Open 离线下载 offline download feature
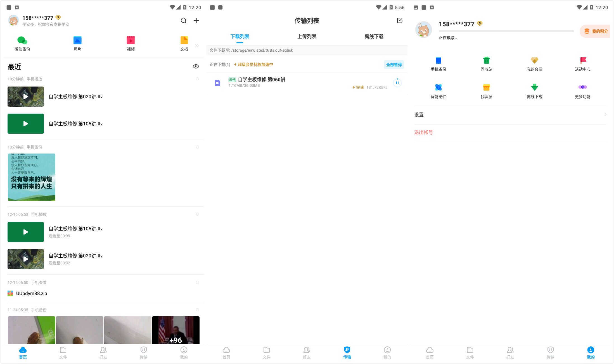Image resolution: width=614 pixels, height=364 pixels. 534,91
